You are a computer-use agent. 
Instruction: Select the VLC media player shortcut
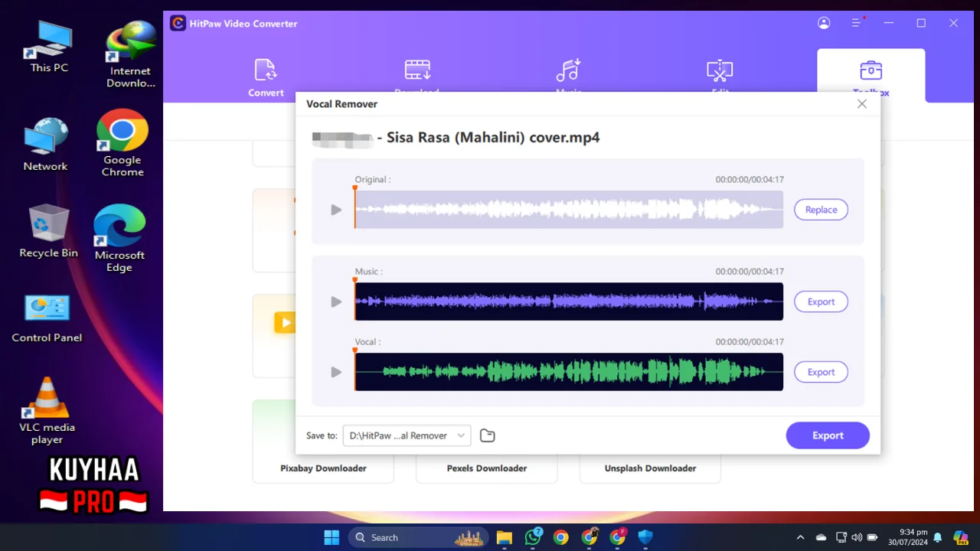pyautogui.click(x=47, y=411)
